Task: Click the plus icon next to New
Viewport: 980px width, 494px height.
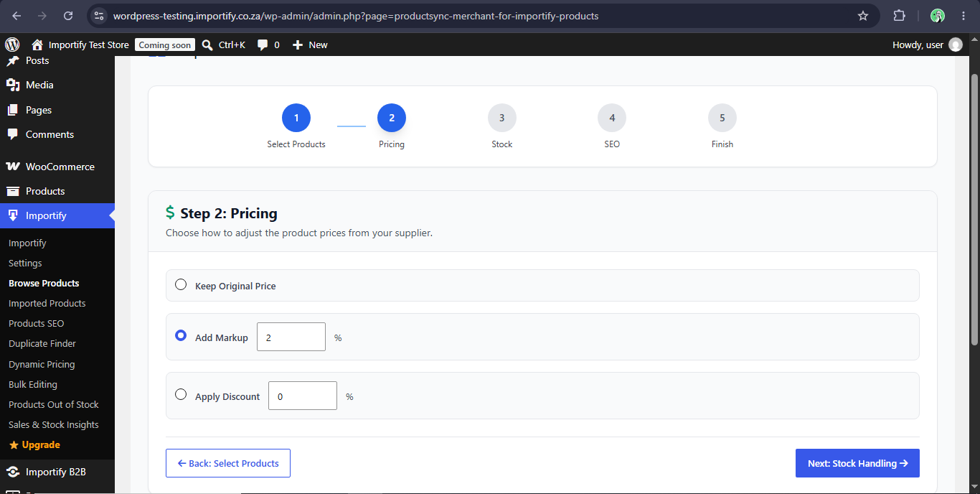Action: [x=298, y=45]
